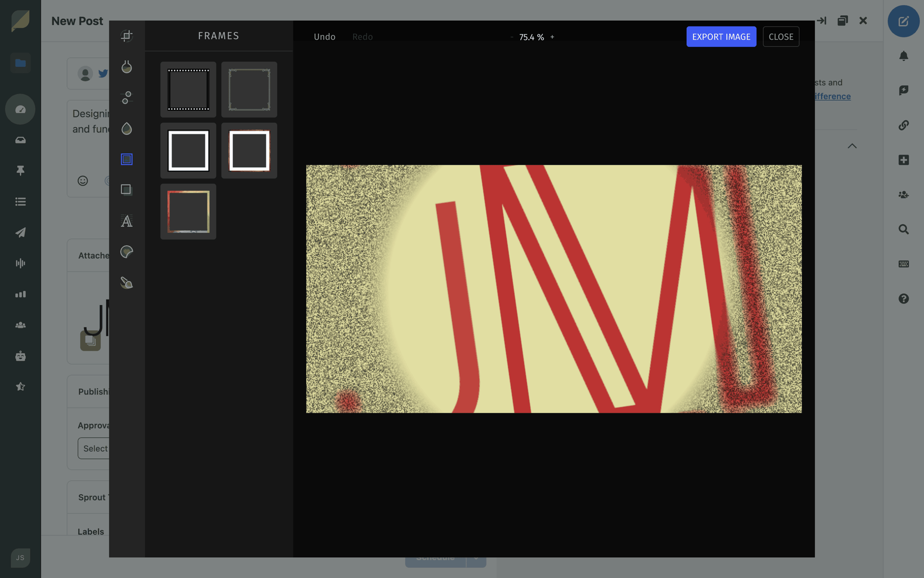The width and height of the screenshot is (924, 578).
Task: Open the Filters flask tool
Action: tap(127, 66)
